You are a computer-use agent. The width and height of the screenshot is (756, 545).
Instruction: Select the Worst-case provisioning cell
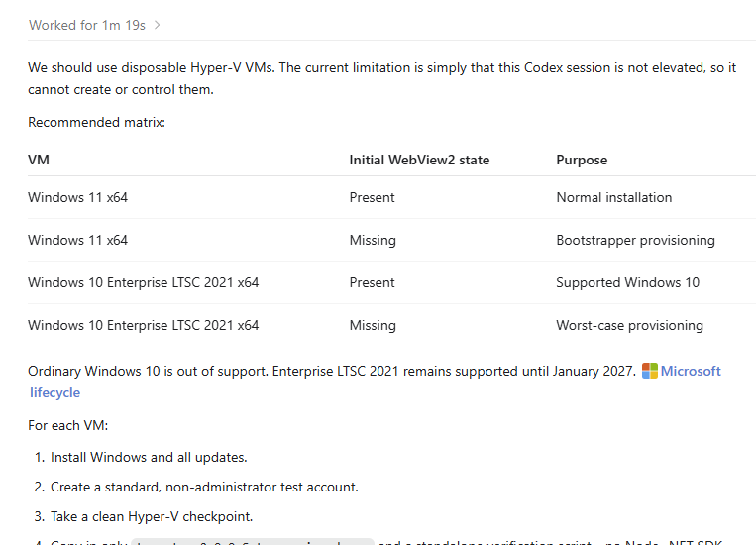(629, 326)
